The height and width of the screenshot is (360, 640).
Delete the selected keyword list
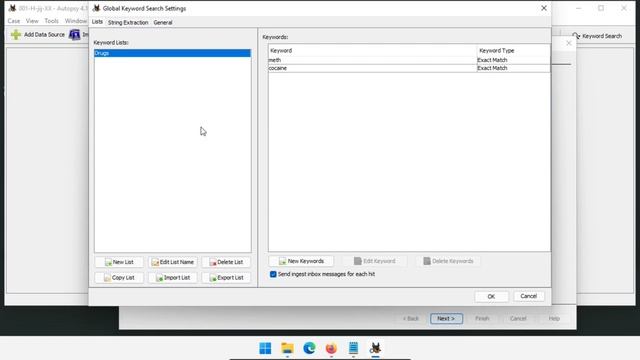tap(226, 262)
